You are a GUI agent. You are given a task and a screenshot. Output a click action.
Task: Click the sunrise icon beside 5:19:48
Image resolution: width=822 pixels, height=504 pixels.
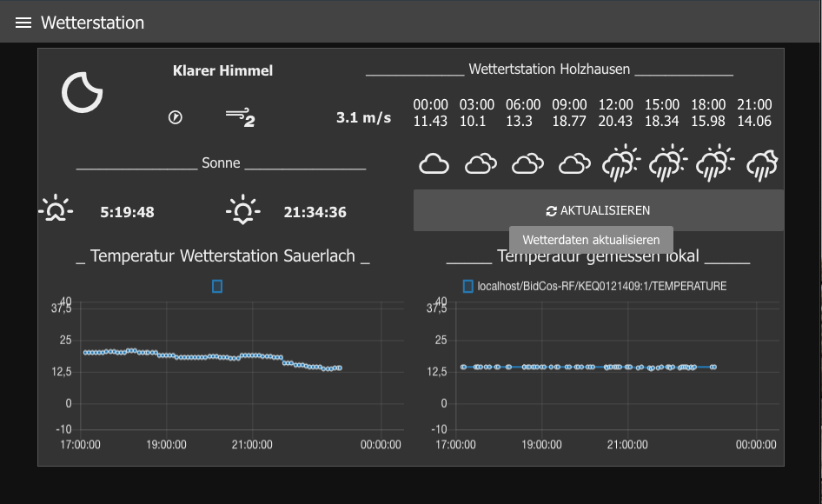pos(56,211)
